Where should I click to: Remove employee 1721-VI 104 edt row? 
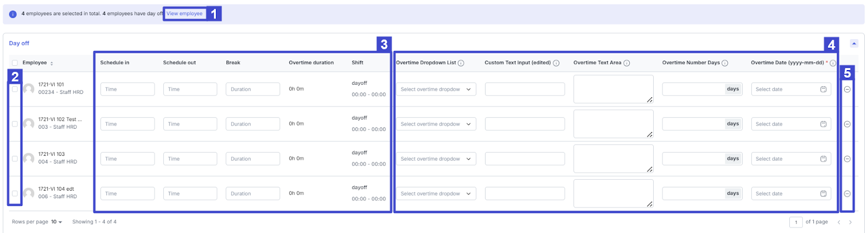847,193
